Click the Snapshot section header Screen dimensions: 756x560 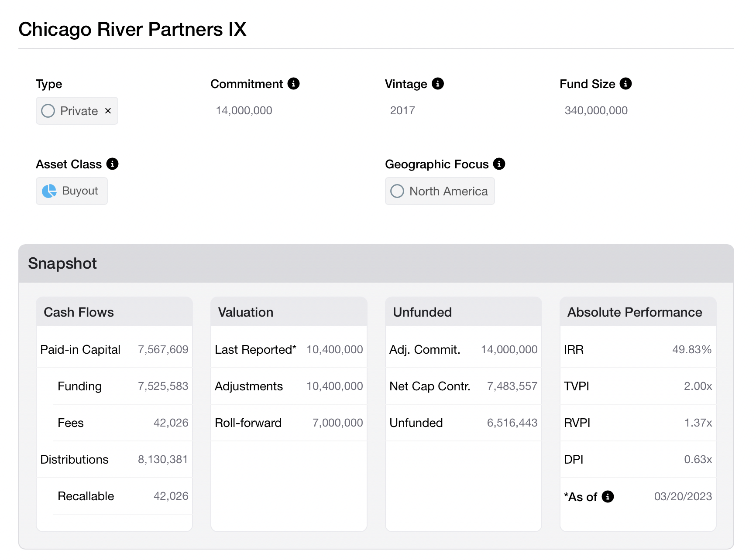[376, 263]
